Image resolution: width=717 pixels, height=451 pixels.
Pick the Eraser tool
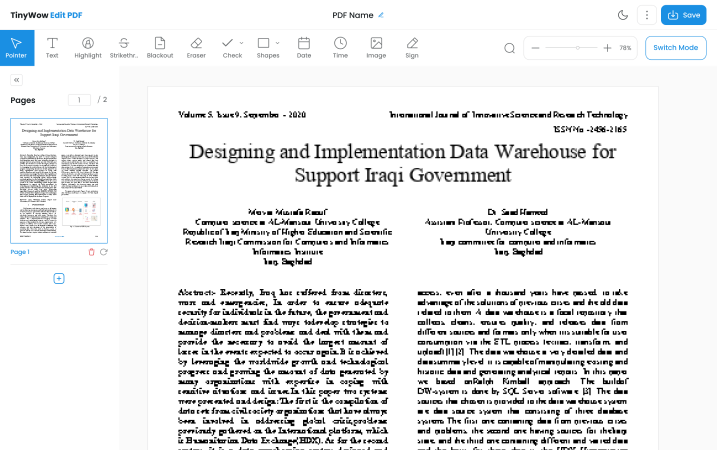pos(196,47)
